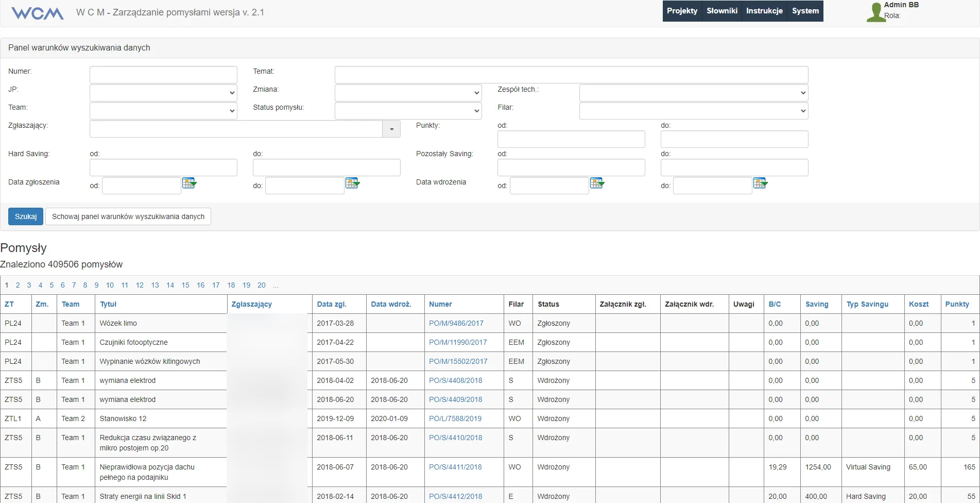980x503 pixels.
Task: Focus the Data zgłoszenia od date field
Action: tap(142, 186)
